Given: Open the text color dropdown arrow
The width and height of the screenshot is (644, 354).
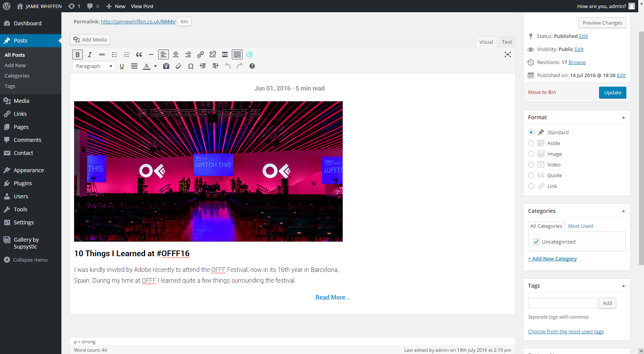Looking at the screenshot, I should click(x=155, y=66).
